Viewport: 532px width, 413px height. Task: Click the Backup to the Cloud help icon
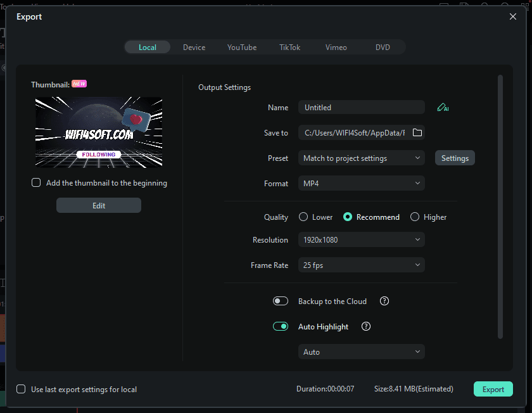pos(384,302)
